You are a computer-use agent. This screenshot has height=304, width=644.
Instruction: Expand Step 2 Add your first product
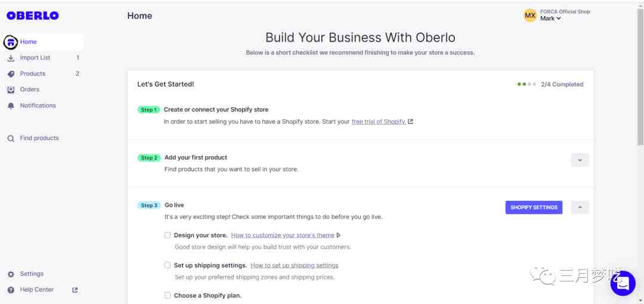click(x=580, y=160)
